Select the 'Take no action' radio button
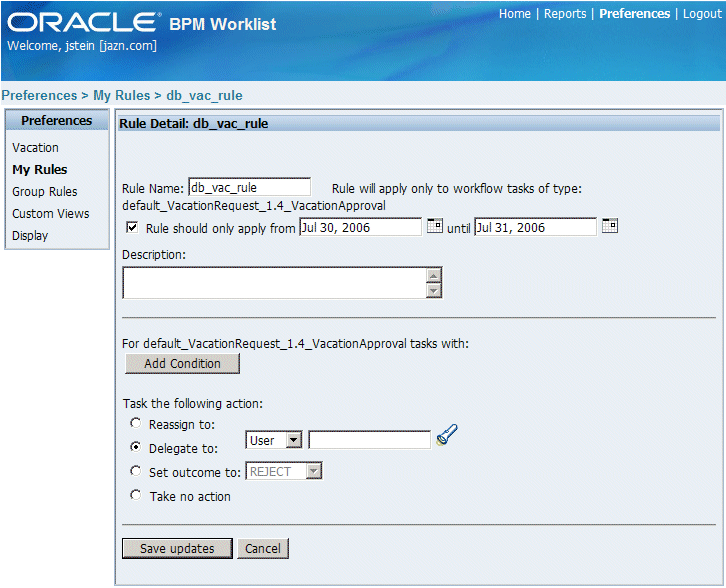The height and width of the screenshot is (588, 726). coord(136,495)
